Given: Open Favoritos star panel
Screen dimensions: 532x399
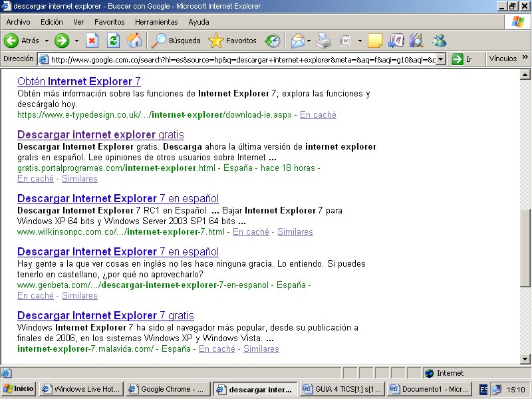Looking at the screenshot, I should click(x=232, y=41).
